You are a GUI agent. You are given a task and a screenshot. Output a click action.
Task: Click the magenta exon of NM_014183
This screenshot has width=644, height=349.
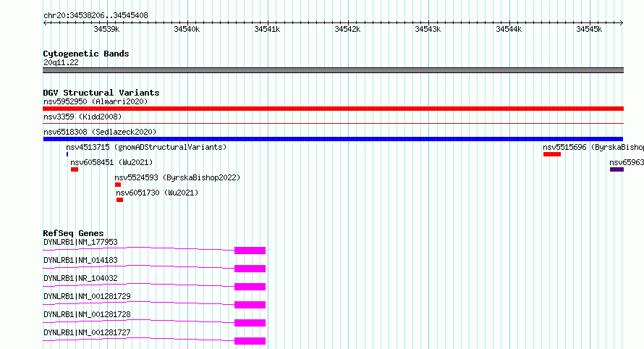[250, 269]
